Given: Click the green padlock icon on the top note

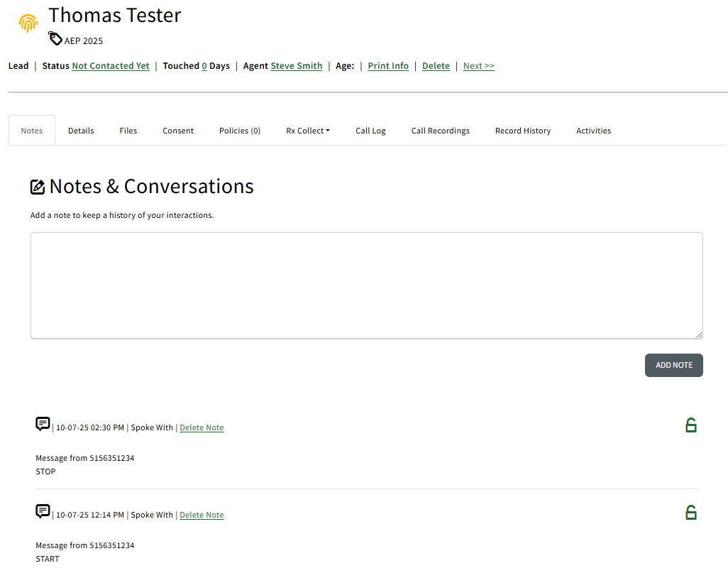Looking at the screenshot, I should [691, 425].
